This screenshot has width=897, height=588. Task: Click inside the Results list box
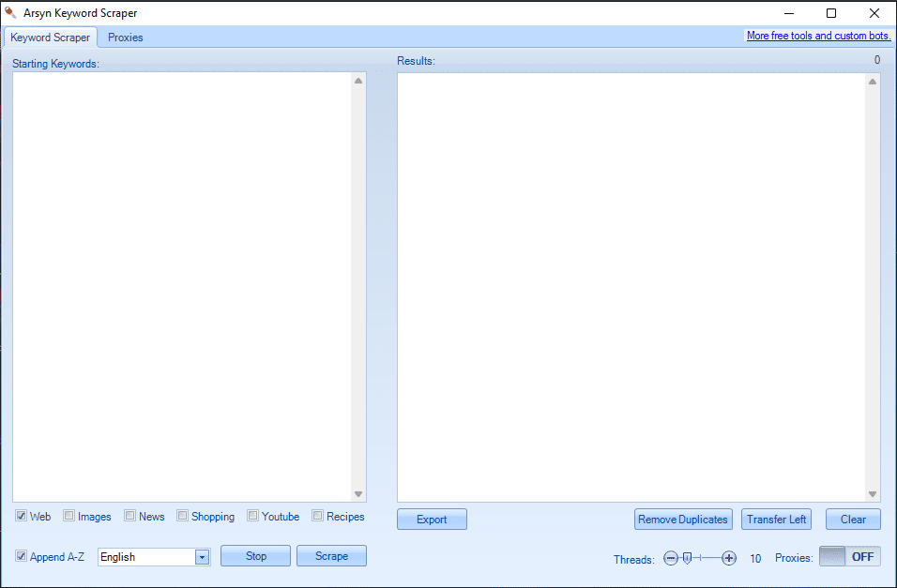pos(631,288)
